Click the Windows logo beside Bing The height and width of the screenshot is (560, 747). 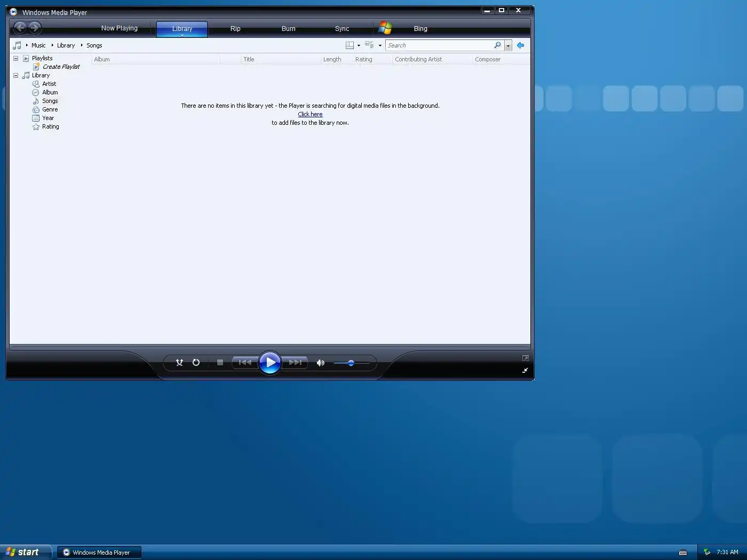click(385, 28)
